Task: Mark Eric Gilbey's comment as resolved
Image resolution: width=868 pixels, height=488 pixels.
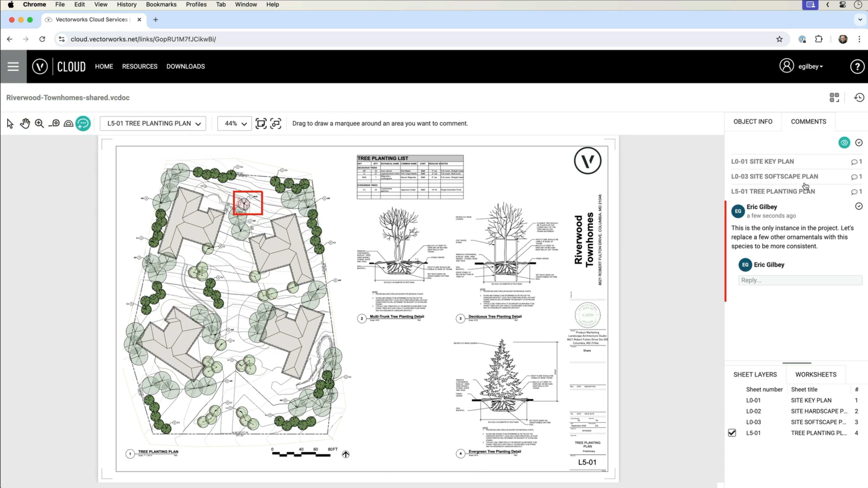Action: [859, 206]
